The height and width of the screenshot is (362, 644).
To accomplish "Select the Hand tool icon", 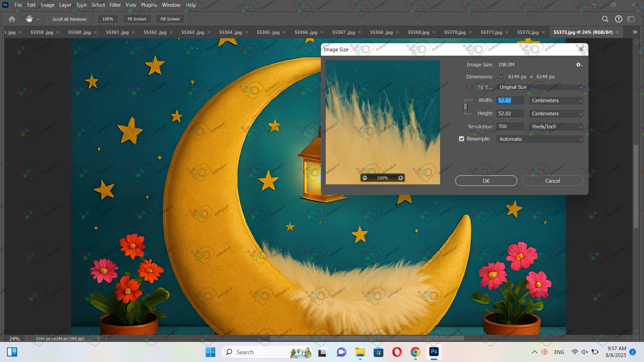I will pos(29,19).
